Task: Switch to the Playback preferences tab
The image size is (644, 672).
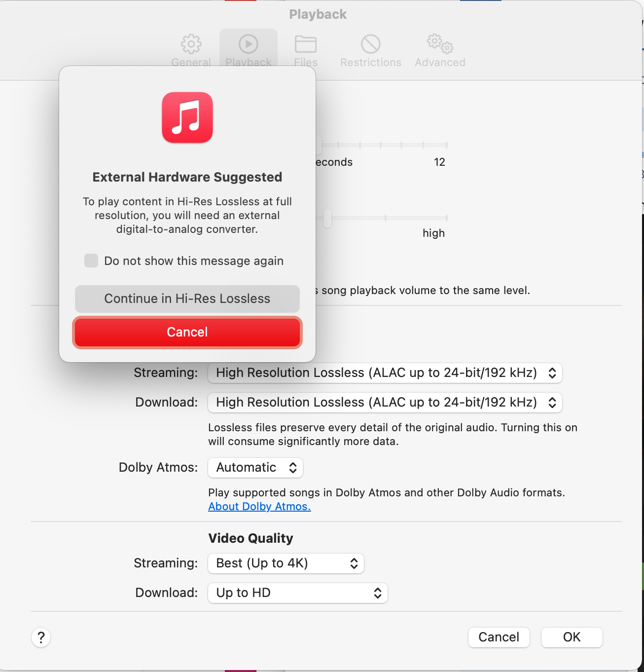Action: pyautogui.click(x=249, y=50)
